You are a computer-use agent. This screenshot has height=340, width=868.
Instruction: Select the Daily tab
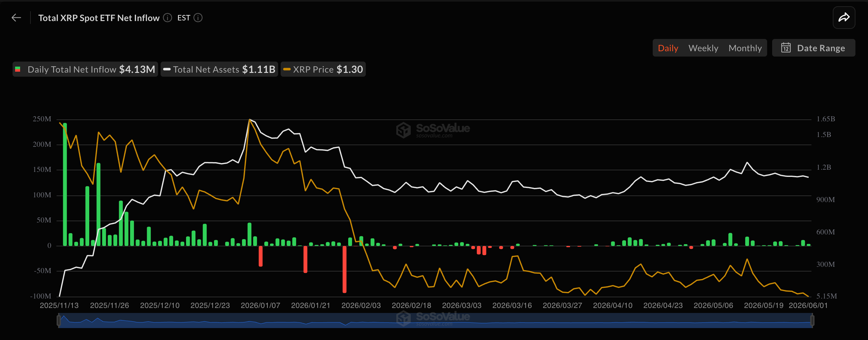pyautogui.click(x=668, y=48)
